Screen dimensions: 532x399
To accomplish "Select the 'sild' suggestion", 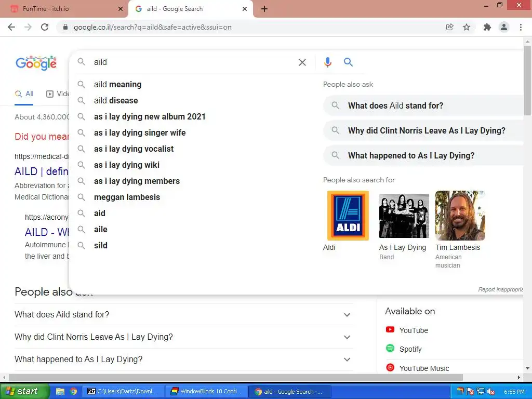I will [x=193, y=246].
